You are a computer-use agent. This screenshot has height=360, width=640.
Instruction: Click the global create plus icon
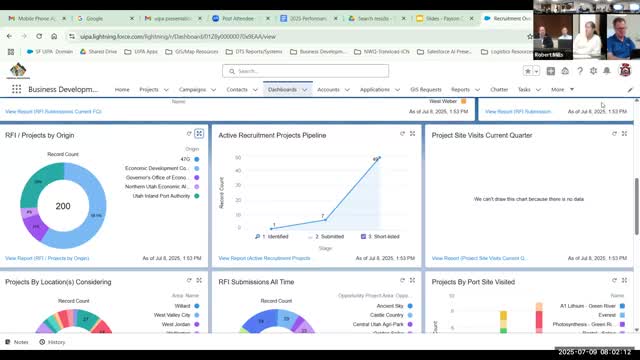click(x=551, y=71)
